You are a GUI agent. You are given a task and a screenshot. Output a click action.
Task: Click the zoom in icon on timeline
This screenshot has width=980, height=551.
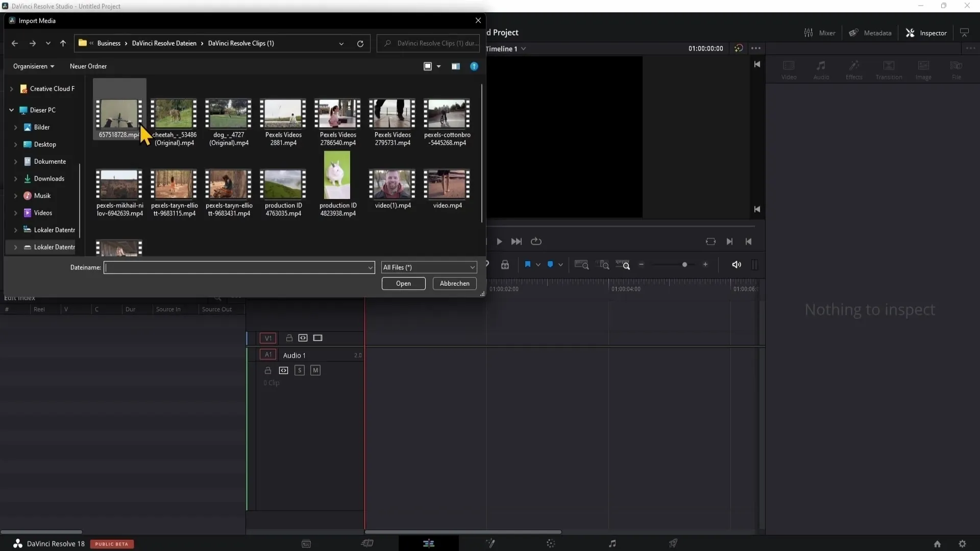point(705,265)
